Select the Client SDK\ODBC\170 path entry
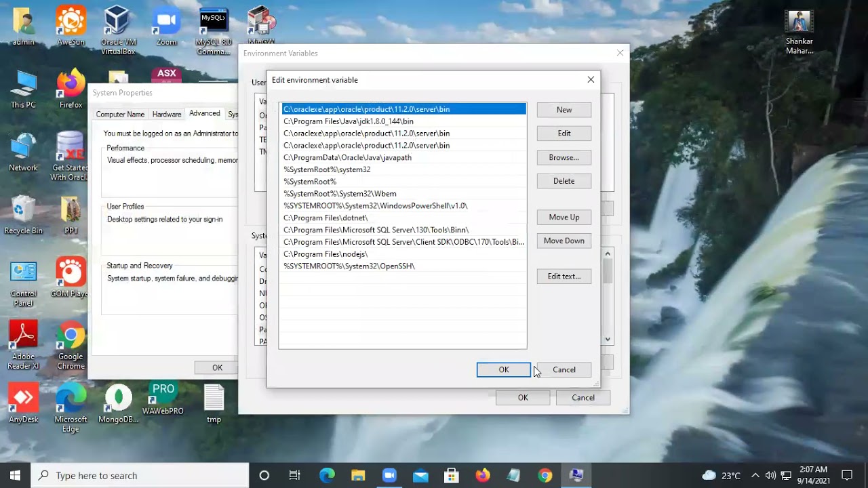This screenshot has height=488, width=868. click(403, 242)
